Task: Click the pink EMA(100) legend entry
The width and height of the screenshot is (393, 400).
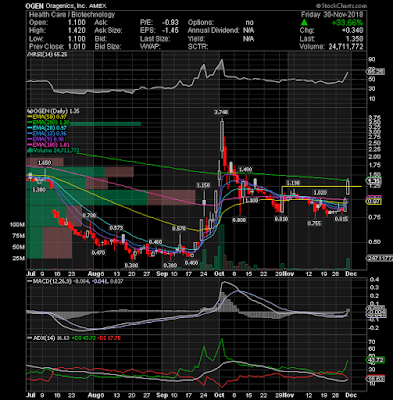Action: click(x=48, y=145)
